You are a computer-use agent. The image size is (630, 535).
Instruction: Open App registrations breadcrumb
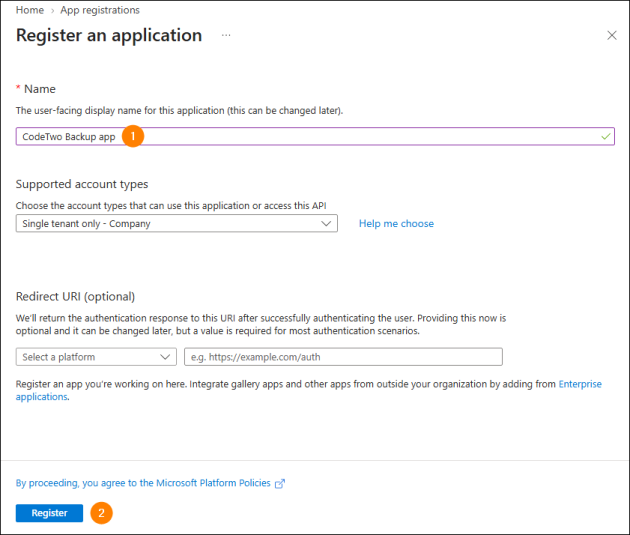click(100, 10)
